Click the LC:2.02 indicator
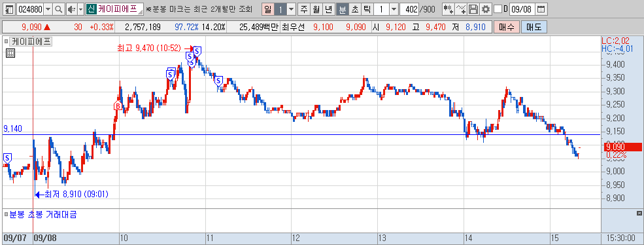This screenshot has height=245, width=644. pyautogui.click(x=615, y=41)
